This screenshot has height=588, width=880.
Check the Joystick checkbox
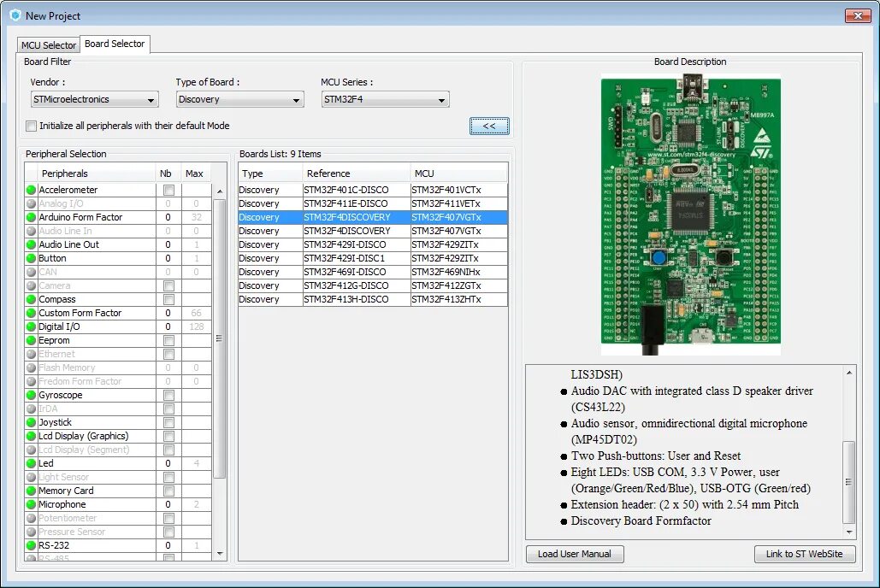click(x=168, y=422)
